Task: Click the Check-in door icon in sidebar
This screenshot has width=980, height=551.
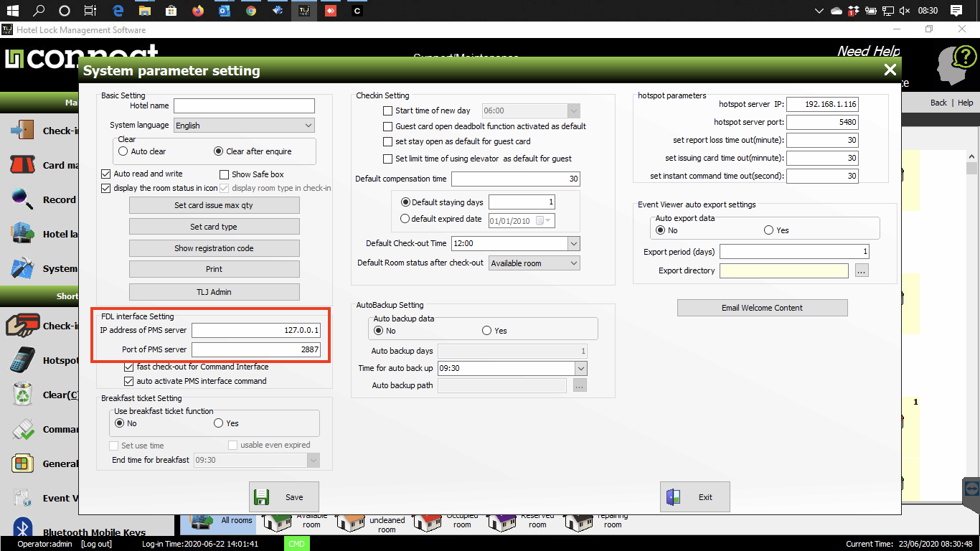Action: [22, 131]
